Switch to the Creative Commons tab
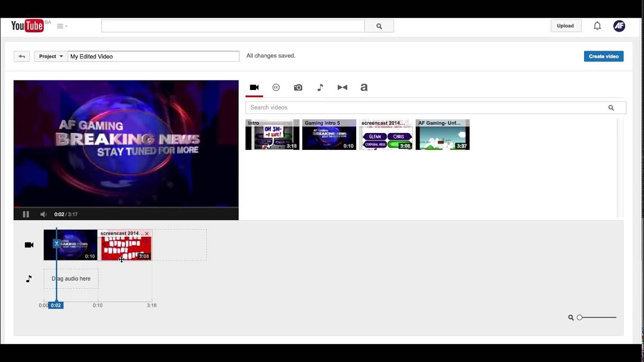 coord(276,87)
